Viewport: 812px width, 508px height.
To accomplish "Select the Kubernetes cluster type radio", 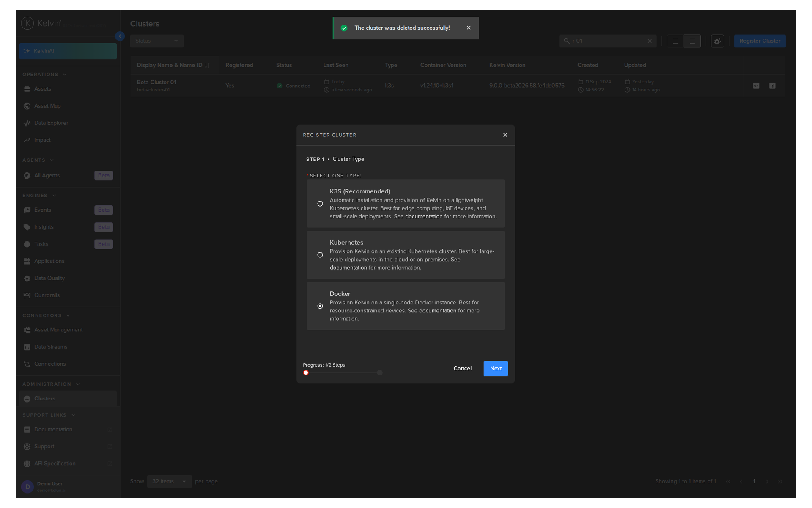I will (x=320, y=255).
